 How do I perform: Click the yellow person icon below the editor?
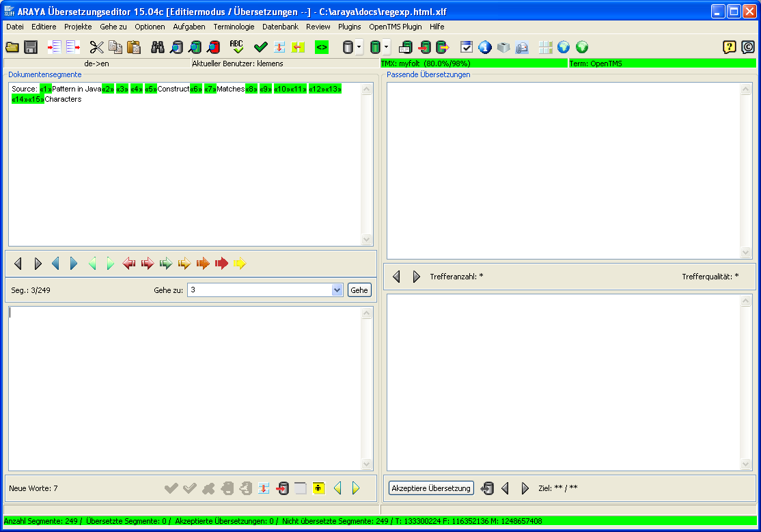[318, 488]
